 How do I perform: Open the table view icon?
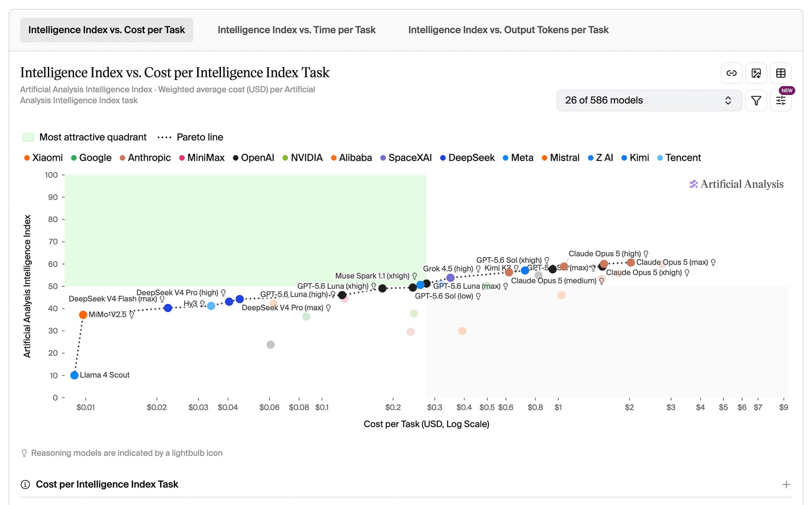coord(781,73)
